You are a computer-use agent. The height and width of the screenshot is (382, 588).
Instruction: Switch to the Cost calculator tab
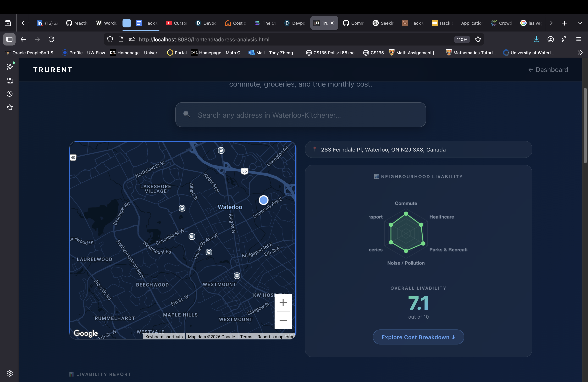(x=235, y=23)
